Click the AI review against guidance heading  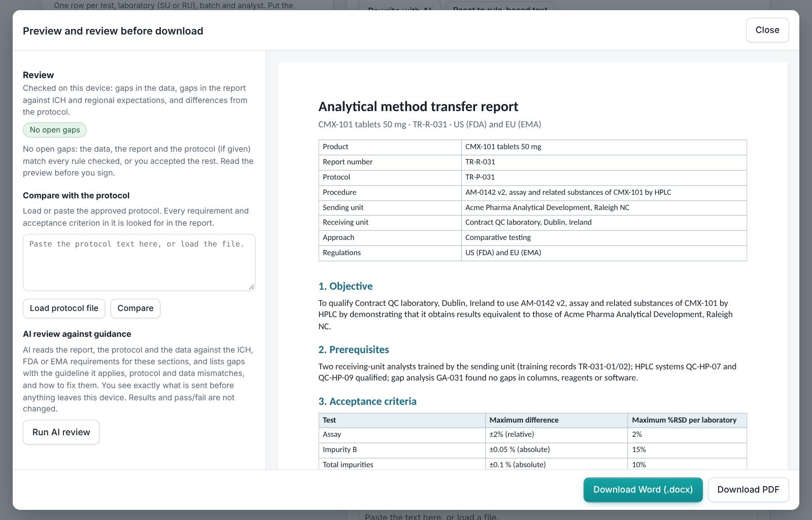point(77,334)
